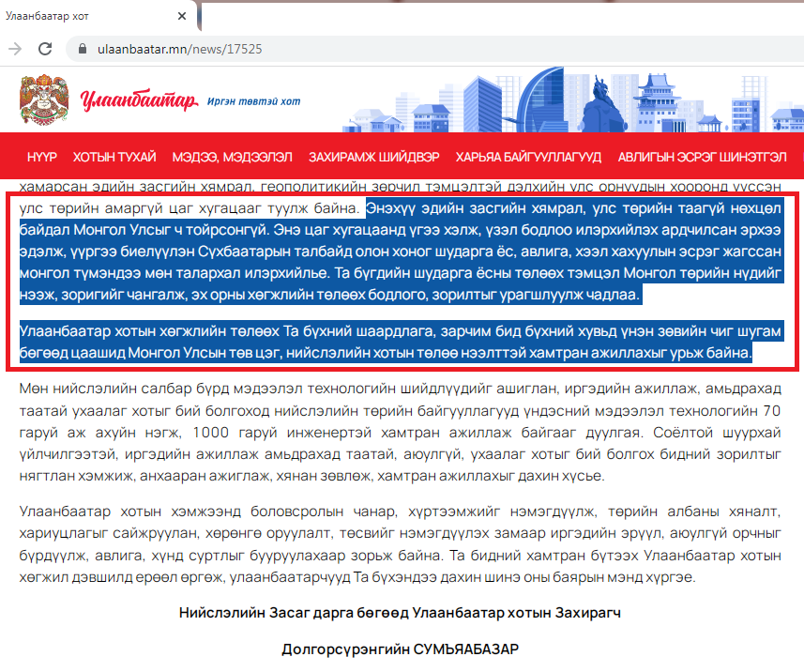Click highlighted paragraph starting Улаанбаатар хотын хөгжлийн төлөөх
The image size is (804, 672).
tap(401, 342)
